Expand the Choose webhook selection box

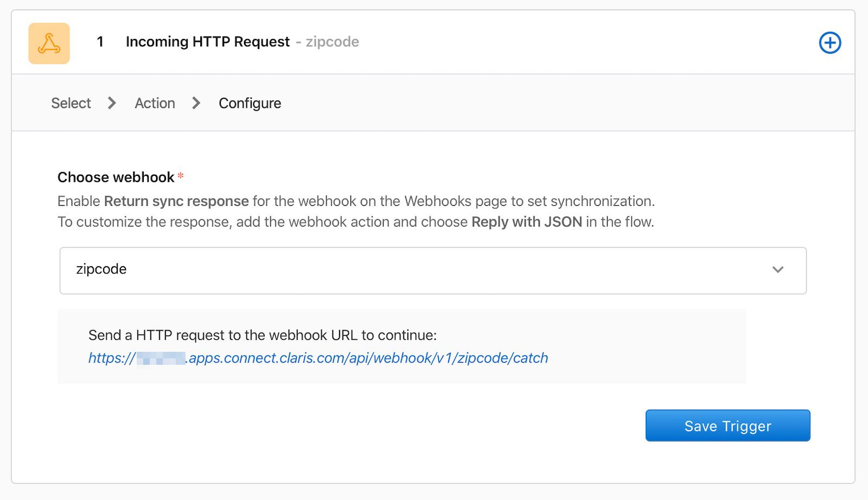pos(434,270)
